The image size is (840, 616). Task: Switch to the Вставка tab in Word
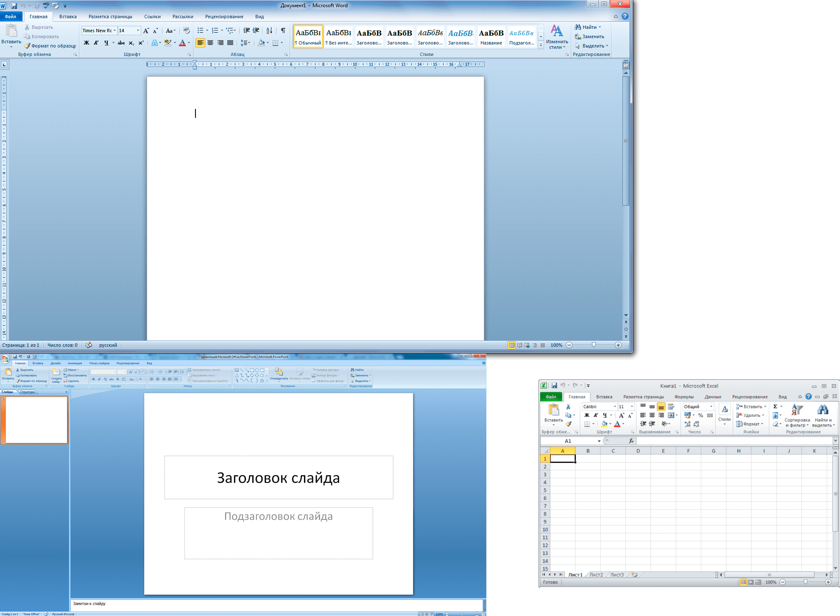(x=68, y=17)
